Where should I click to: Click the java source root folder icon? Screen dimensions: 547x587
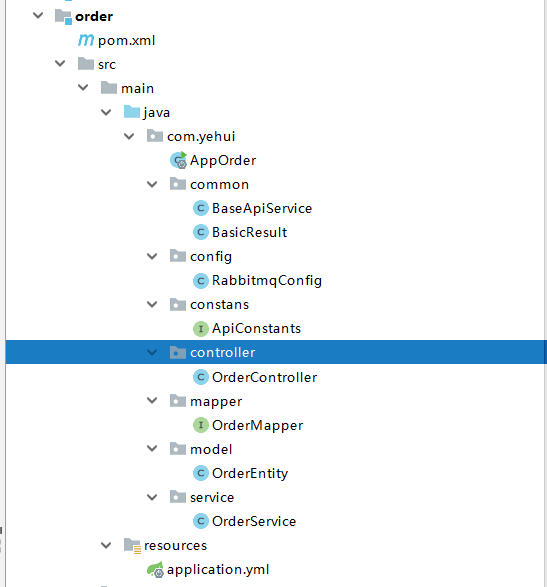click(132, 112)
